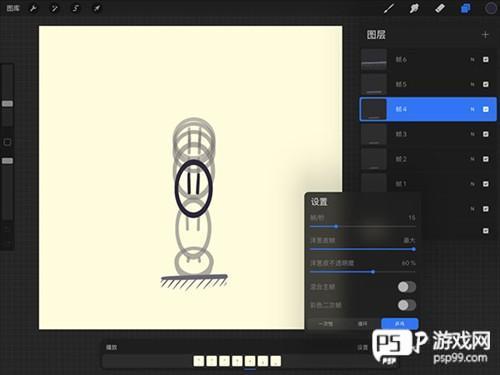Adjust the onion skin frames slider

click(362, 249)
